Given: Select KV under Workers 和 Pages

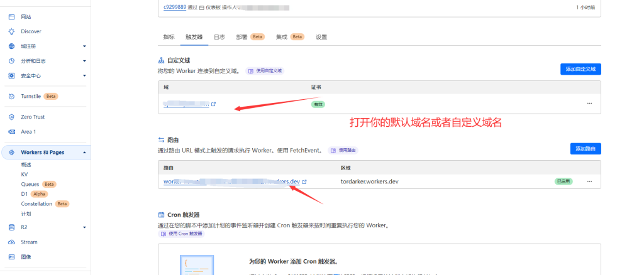Looking at the screenshot, I should 25,174.
